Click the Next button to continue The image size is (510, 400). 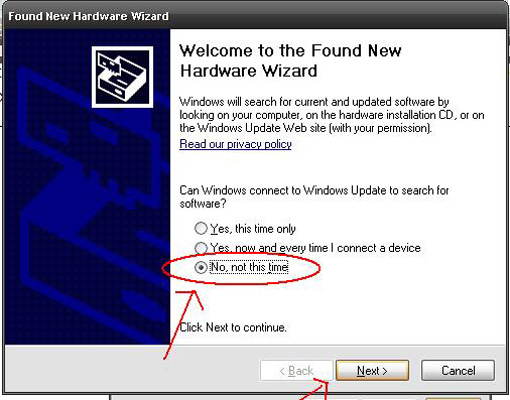[372, 370]
